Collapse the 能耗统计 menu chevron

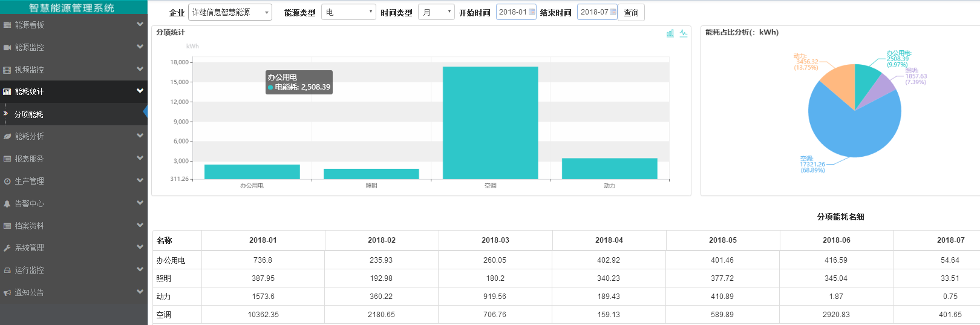(140, 91)
